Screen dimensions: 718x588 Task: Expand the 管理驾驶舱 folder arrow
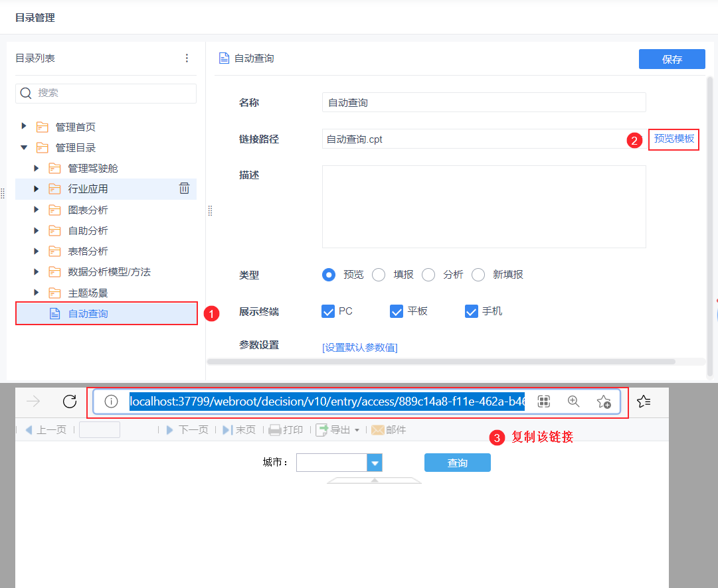pyautogui.click(x=36, y=168)
